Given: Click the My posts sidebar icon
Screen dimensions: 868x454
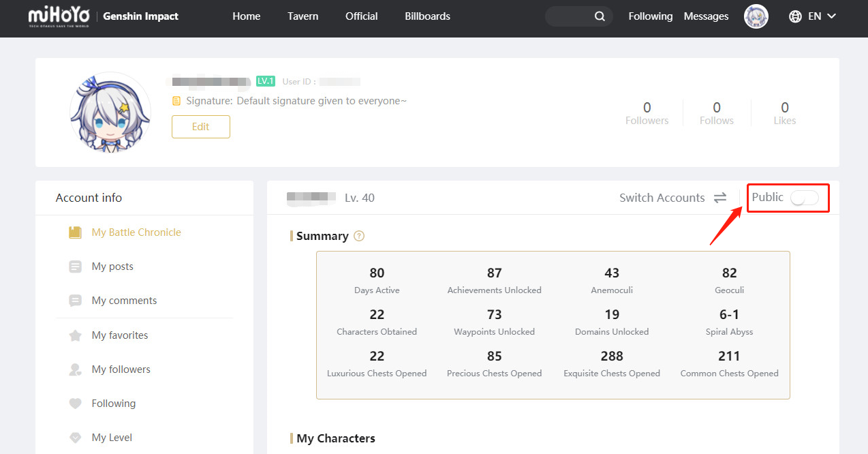Looking at the screenshot, I should click(76, 267).
